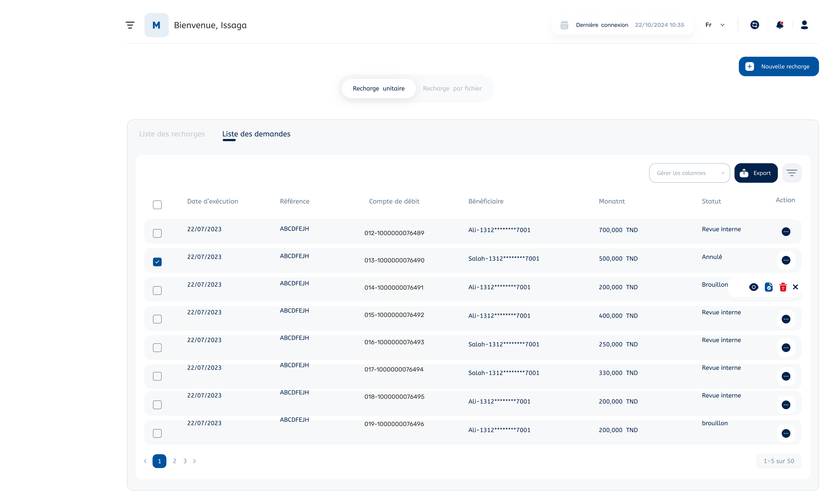This screenshot has width=832, height=504.
Task: Open actions for row 016-1000000076493
Action: click(x=786, y=348)
